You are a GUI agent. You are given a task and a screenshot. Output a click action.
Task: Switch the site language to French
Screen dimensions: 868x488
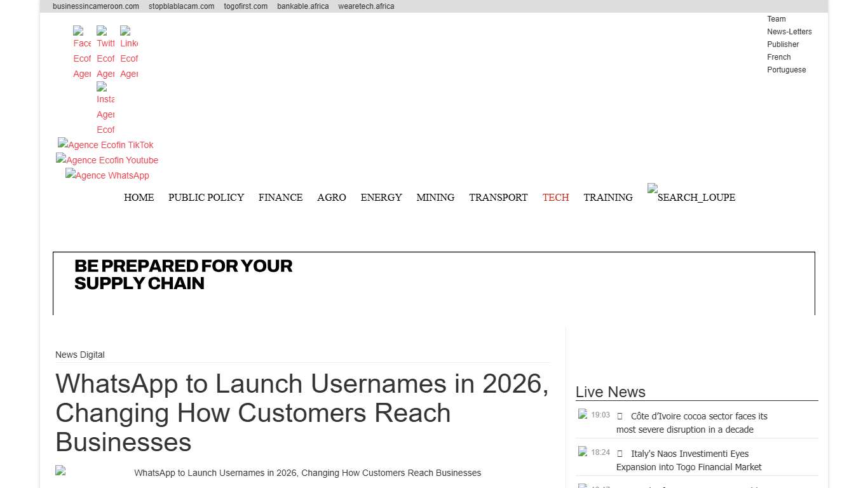[778, 57]
